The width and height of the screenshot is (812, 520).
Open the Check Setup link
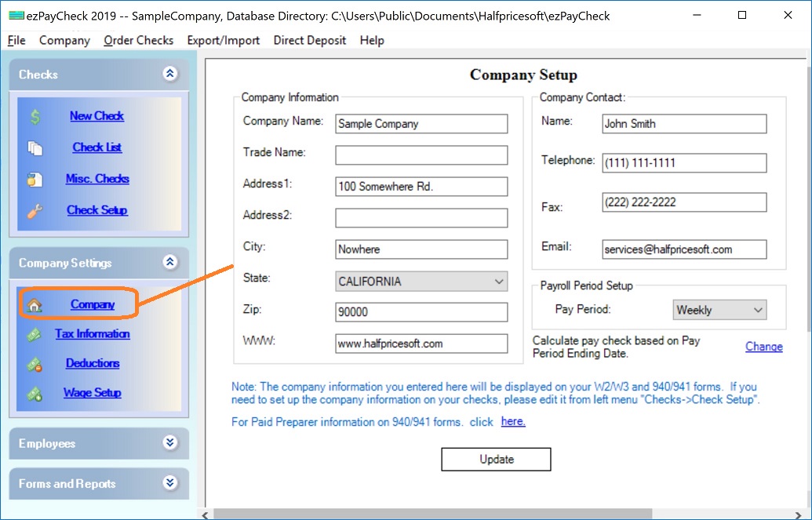96,210
